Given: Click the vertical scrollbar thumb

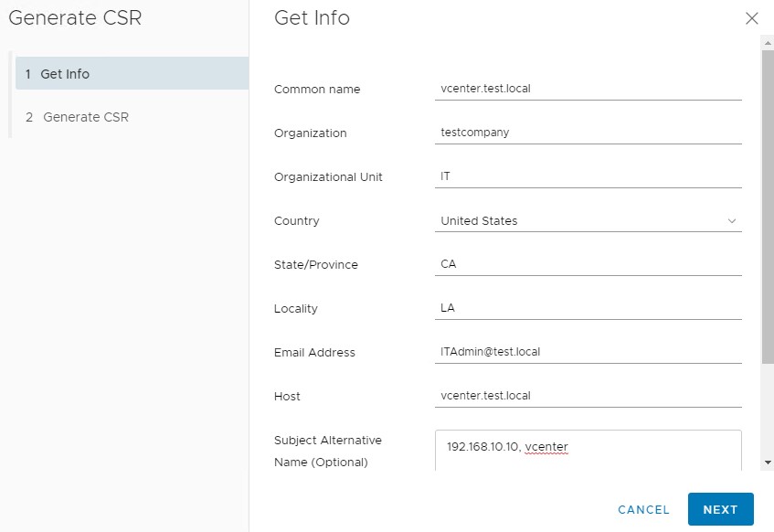Looking at the screenshot, I should point(768,207).
